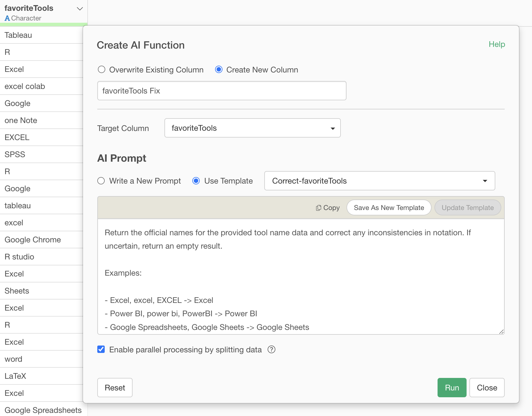The image size is (532, 416).
Task: Expand the Correct-favoriteTools template dropdown
Action: coord(380,181)
